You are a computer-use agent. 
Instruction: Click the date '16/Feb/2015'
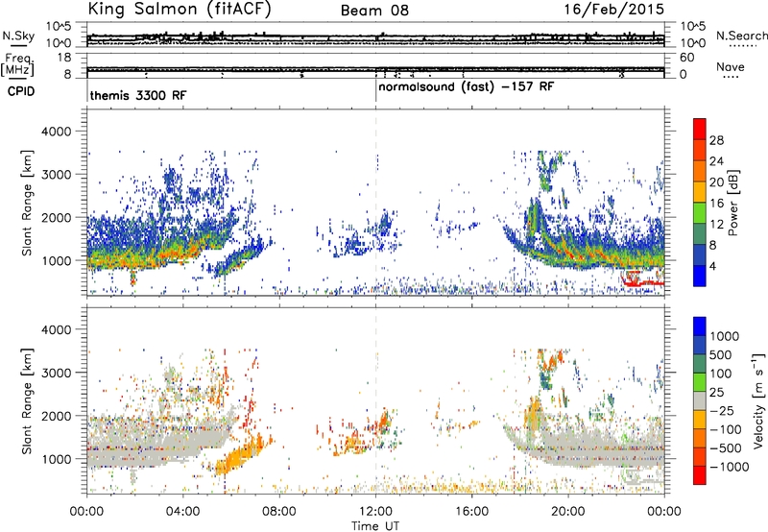click(x=613, y=9)
